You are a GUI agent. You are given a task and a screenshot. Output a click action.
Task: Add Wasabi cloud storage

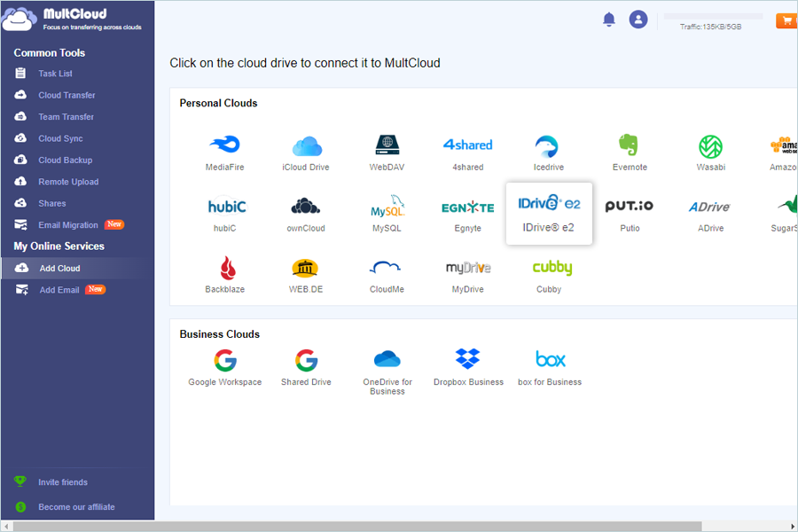(x=710, y=153)
